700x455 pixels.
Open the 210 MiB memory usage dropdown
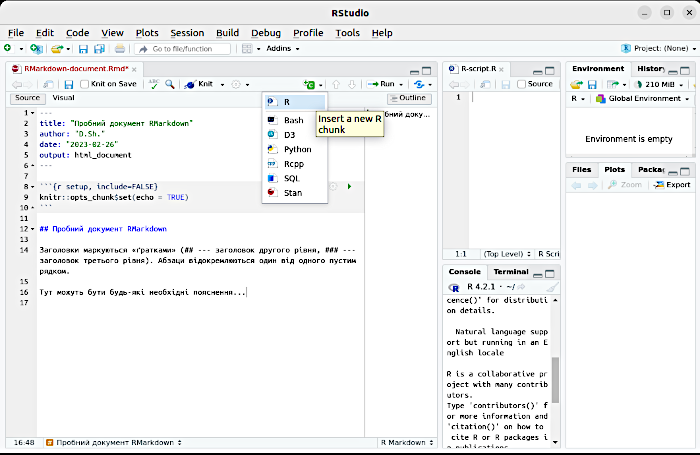pyautogui.click(x=659, y=84)
